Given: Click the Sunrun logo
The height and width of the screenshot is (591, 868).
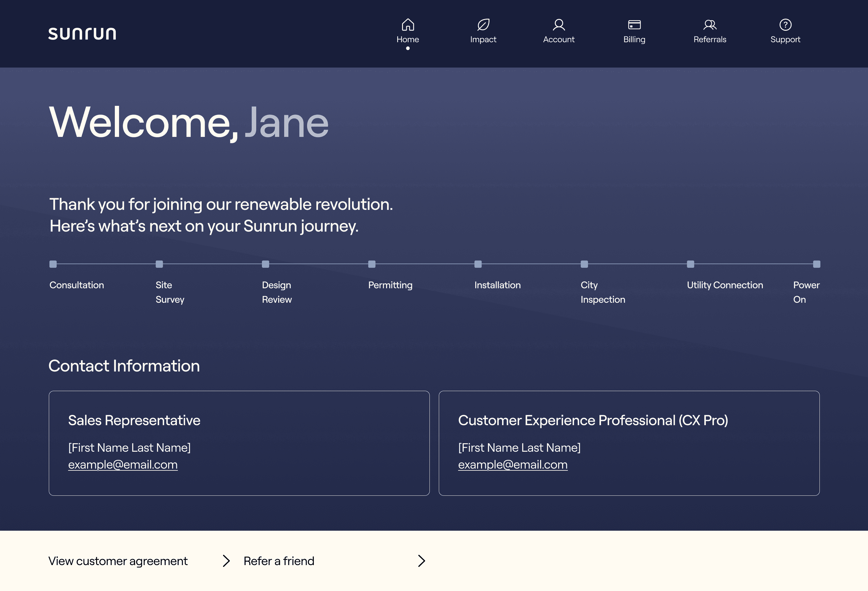Looking at the screenshot, I should click(x=82, y=34).
